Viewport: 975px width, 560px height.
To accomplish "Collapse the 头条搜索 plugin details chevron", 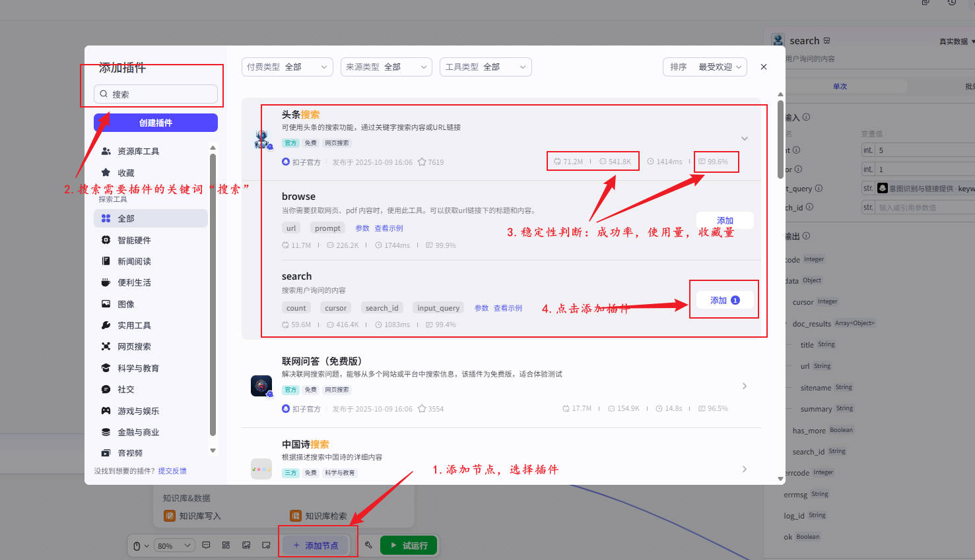I will tap(745, 139).
